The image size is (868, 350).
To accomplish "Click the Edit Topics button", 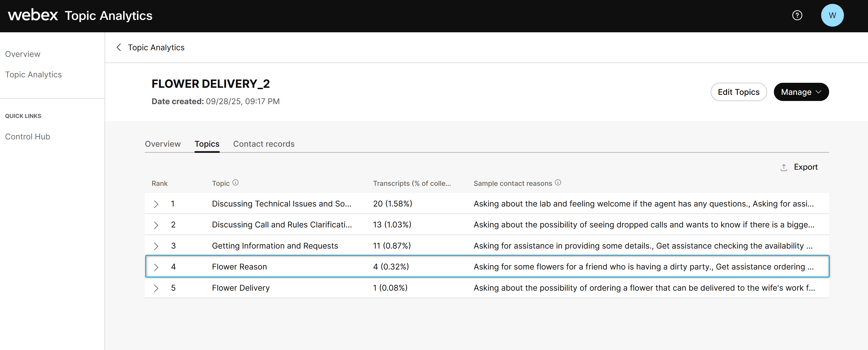I will point(738,92).
